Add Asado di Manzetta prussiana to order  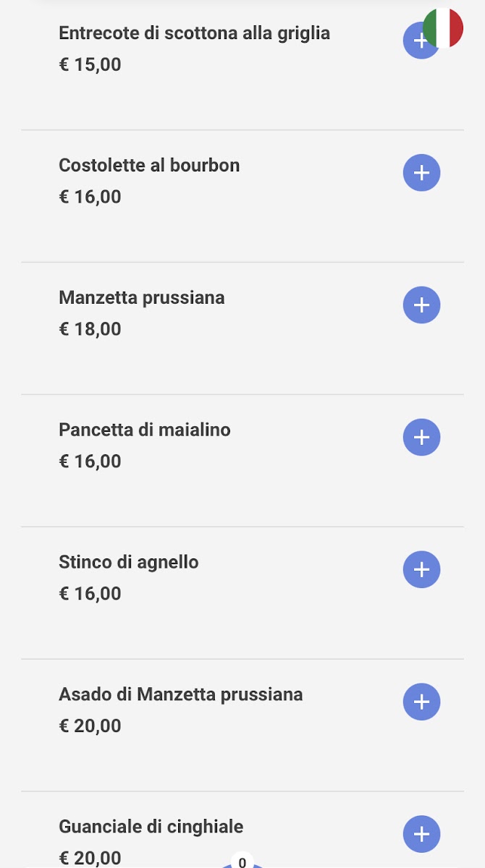(x=421, y=702)
